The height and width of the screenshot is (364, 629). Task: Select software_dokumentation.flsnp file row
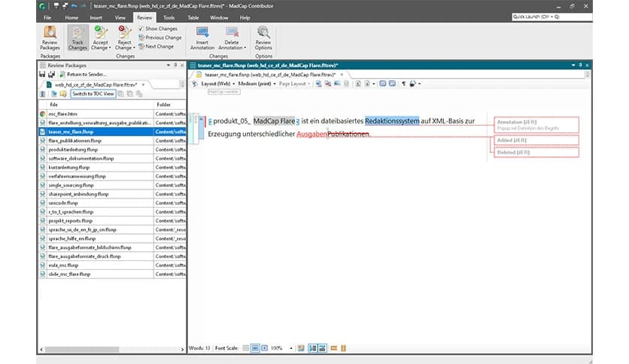112,159
